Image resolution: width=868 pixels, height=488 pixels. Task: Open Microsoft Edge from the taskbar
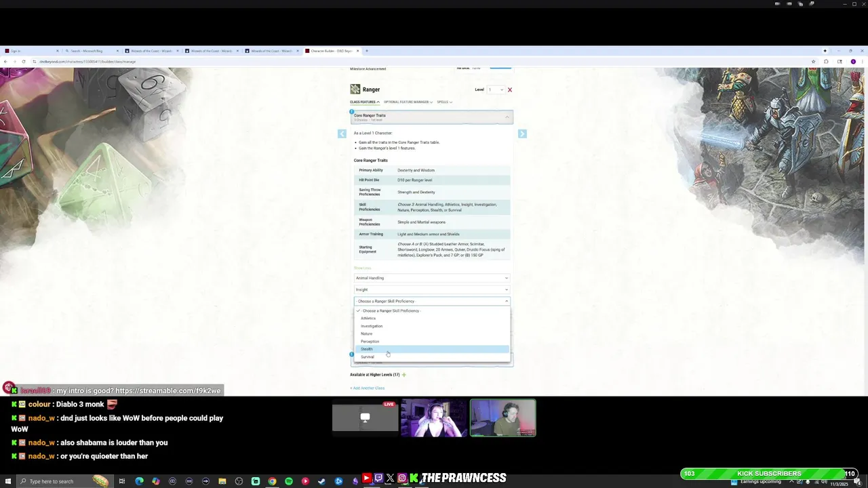(139, 481)
